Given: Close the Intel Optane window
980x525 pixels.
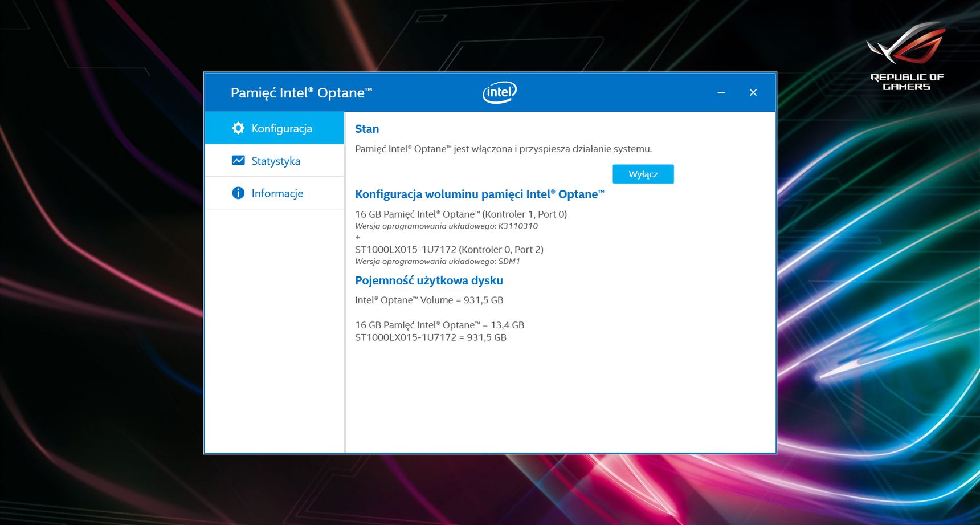Looking at the screenshot, I should [753, 92].
